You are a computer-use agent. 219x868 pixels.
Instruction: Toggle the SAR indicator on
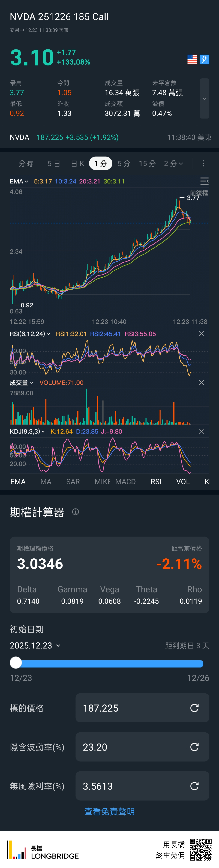pyautogui.click(x=73, y=481)
